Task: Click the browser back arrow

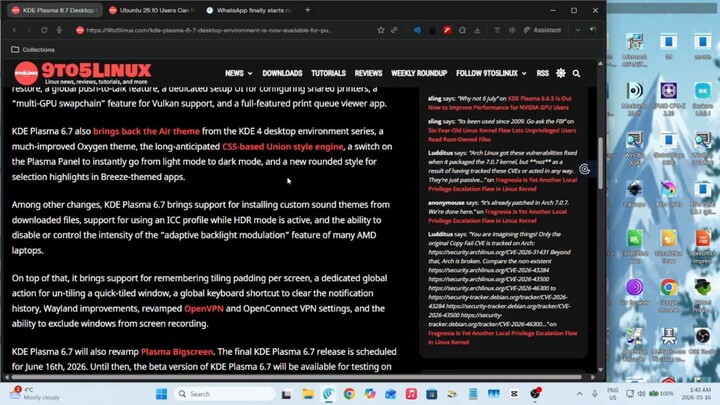Action: pyautogui.click(x=14, y=30)
